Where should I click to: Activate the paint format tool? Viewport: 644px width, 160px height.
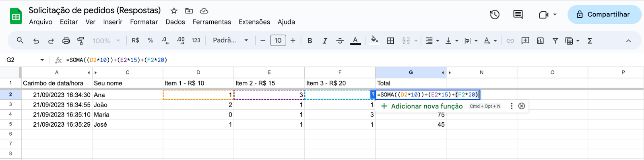coord(81,41)
